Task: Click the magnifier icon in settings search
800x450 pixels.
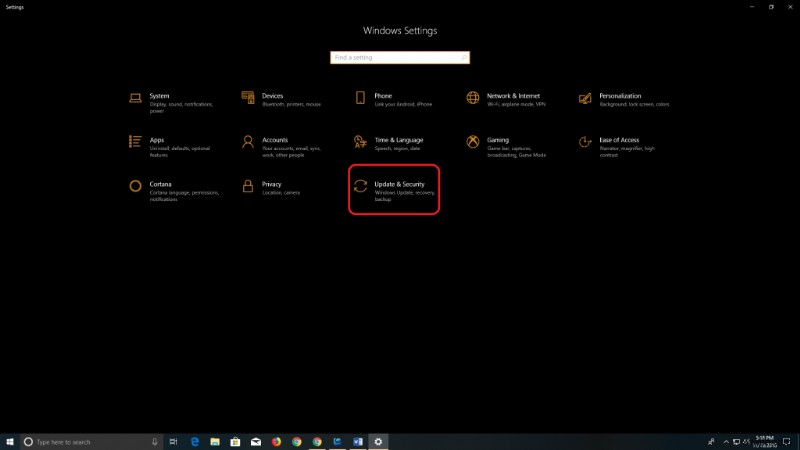Action: [x=463, y=58]
